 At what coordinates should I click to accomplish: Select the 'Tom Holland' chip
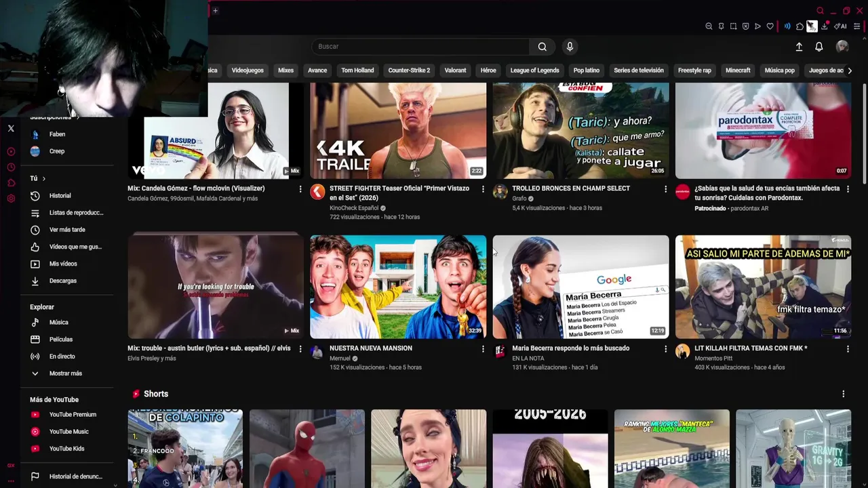[x=357, y=70]
